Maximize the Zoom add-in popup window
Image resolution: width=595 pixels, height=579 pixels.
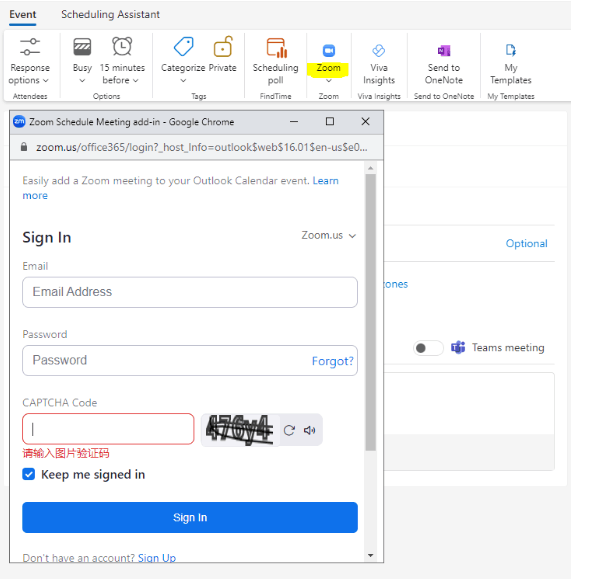(330, 121)
